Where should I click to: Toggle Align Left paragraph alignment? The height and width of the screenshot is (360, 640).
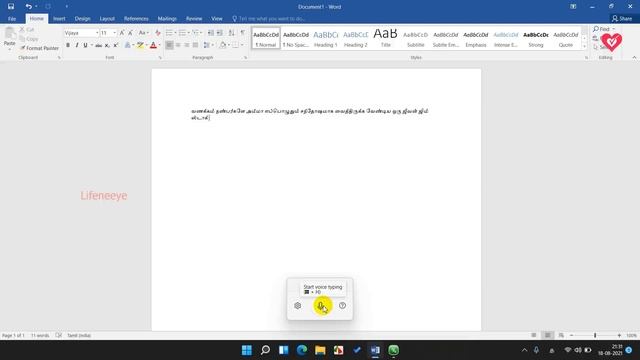(x=169, y=45)
